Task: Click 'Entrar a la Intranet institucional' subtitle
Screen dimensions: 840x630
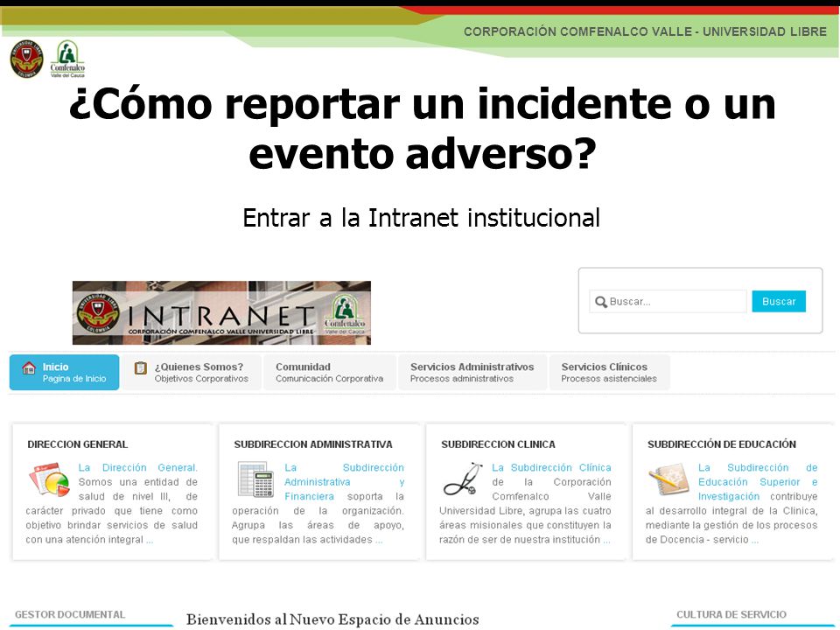Action: tap(421, 218)
